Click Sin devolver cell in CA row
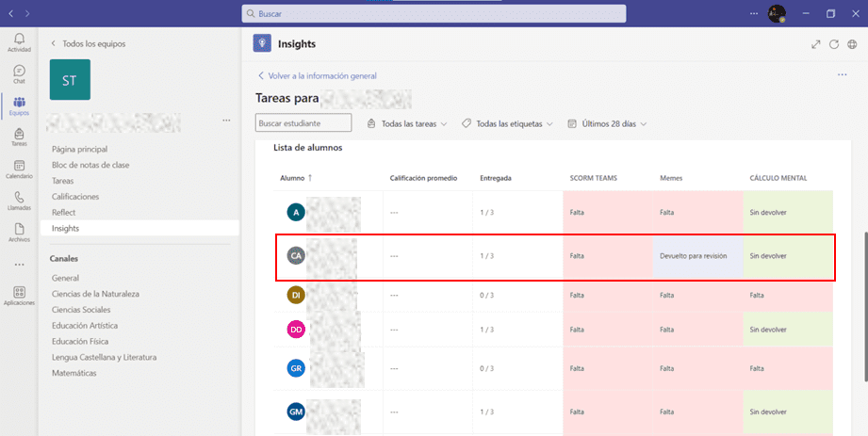868x436 pixels. tap(788, 255)
